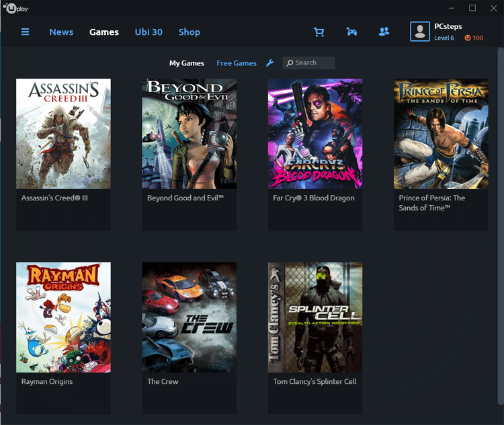Click the wrench settings icon

(269, 63)
